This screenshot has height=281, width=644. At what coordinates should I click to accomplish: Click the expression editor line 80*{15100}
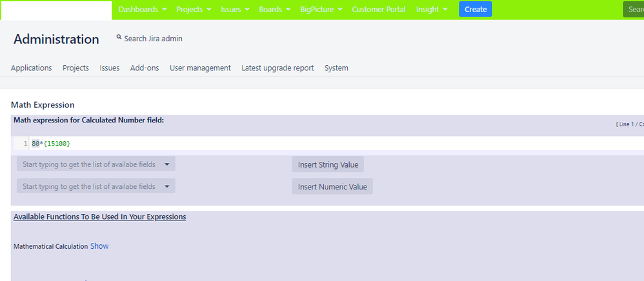point(51,144)
